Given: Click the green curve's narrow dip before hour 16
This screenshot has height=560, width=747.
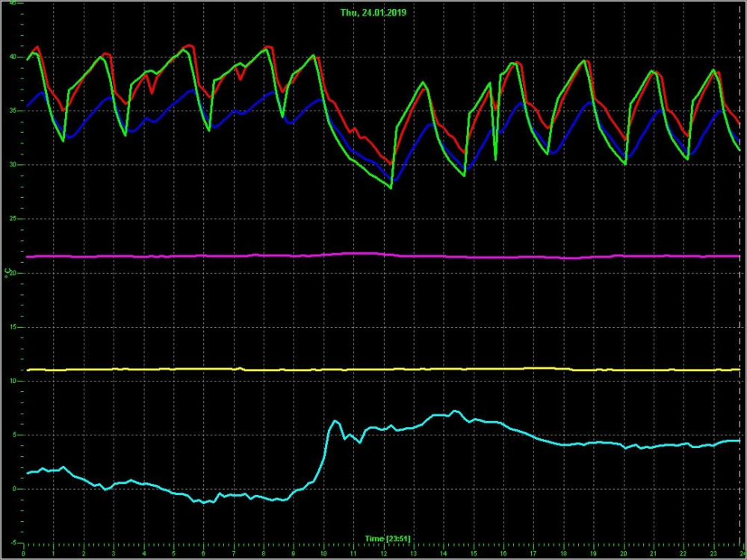Looking at the screenshot, I should pos(495,158).
